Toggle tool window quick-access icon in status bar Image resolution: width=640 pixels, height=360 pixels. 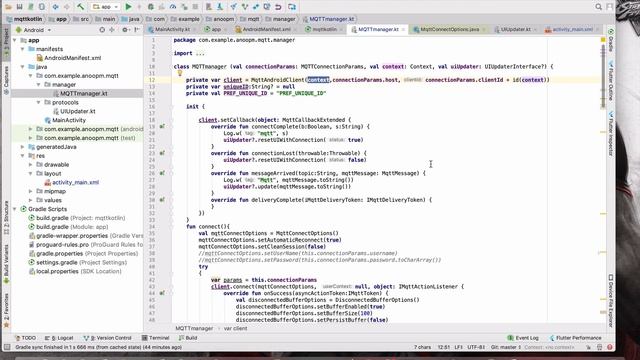(x=7, y=347)
